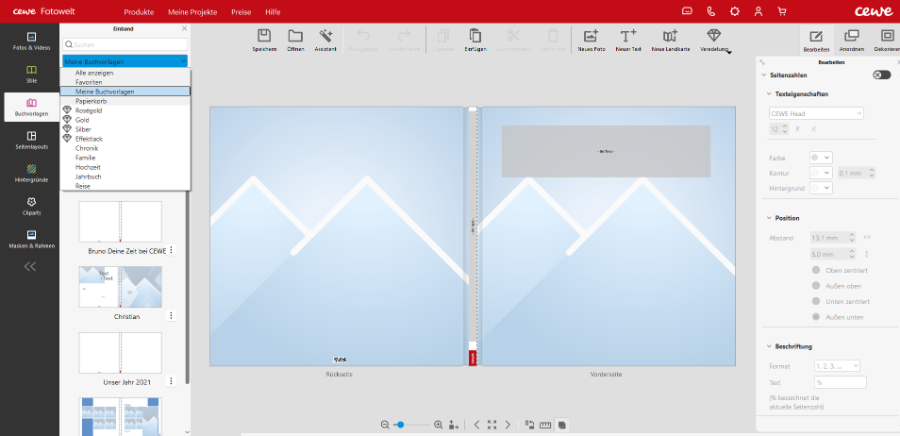This screenshot has height=436, width=900.
Task: Open the Veredelung diamond tool
Action: click(713, 36)
